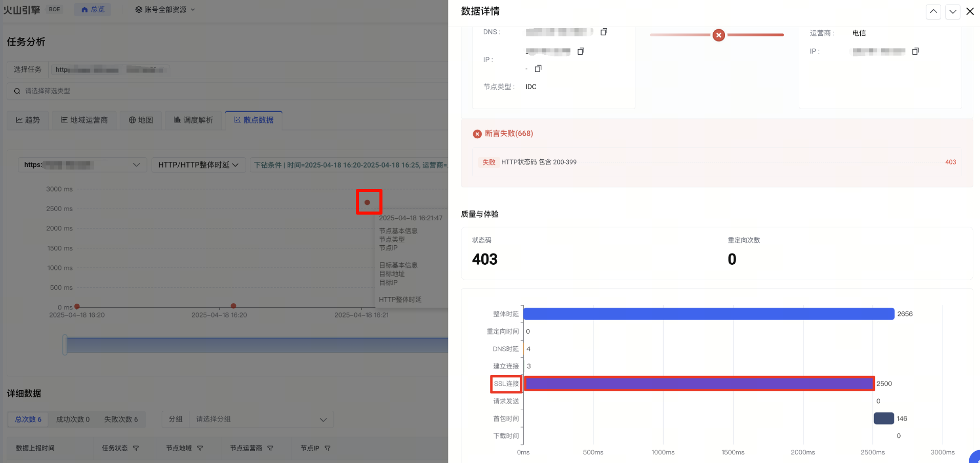Copy the IP in the 运营商 电信 card

915,51
